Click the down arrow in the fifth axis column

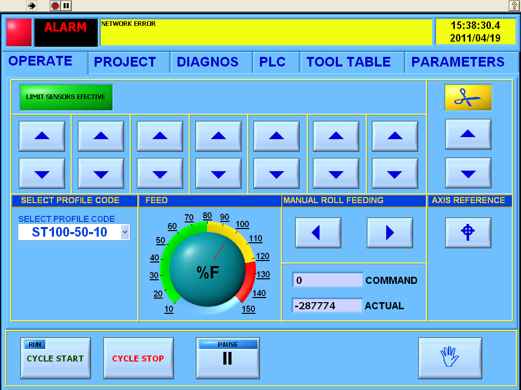276,174
